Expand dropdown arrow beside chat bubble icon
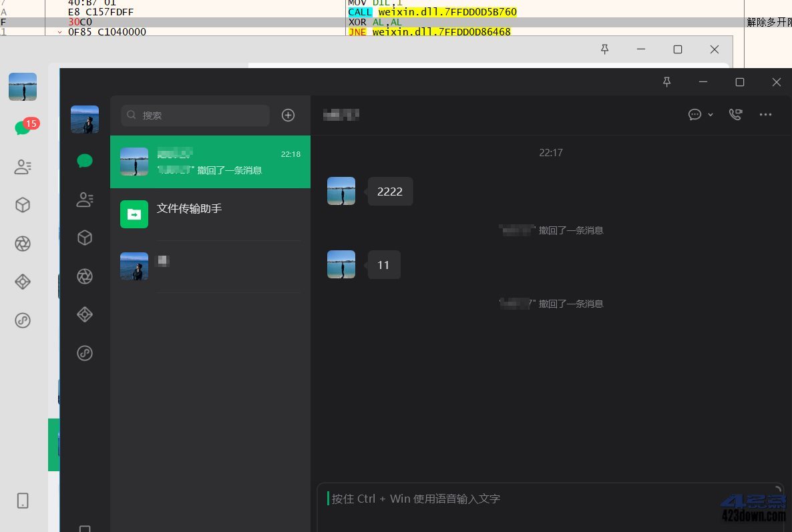Screen dimensions: 792x532 [x=710, y=115]
